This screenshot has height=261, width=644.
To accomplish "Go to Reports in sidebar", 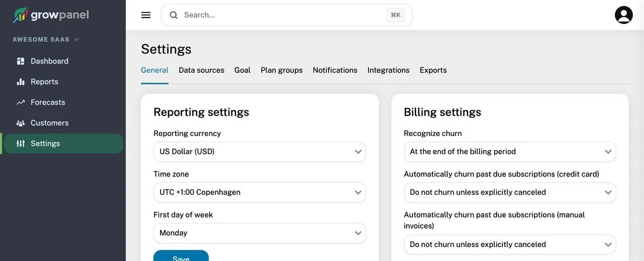I will click(63, 82).
